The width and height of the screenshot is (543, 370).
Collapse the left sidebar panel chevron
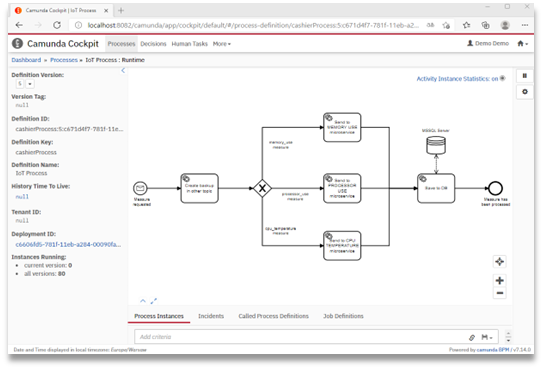(123, 71)
